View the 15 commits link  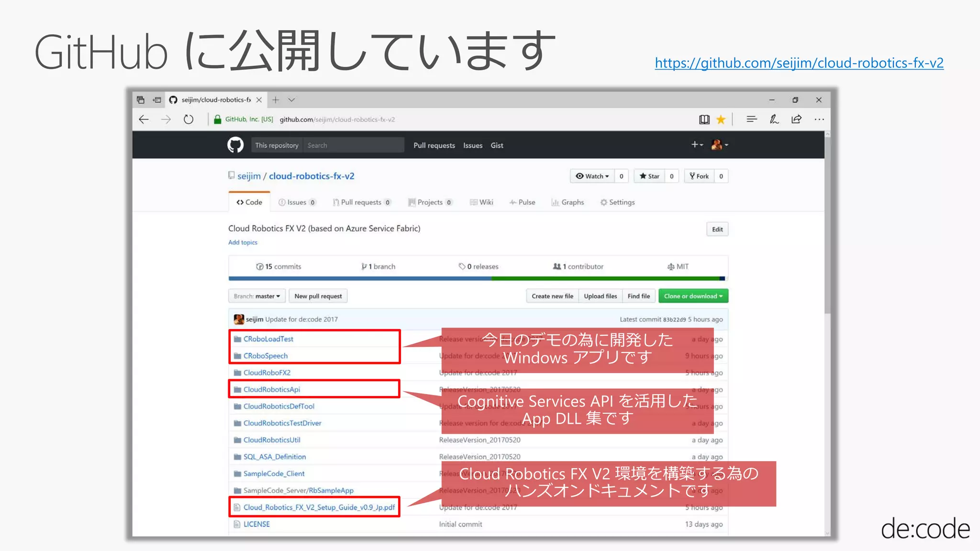click(x=278, y=266)
